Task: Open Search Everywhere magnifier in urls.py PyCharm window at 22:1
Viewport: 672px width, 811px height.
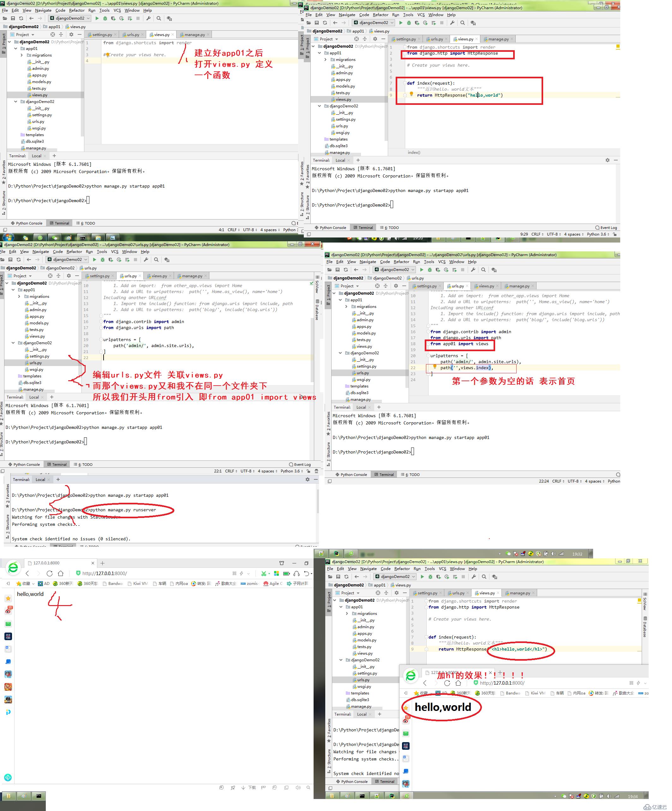Action: pyautogui.click(x=156, y=260)
